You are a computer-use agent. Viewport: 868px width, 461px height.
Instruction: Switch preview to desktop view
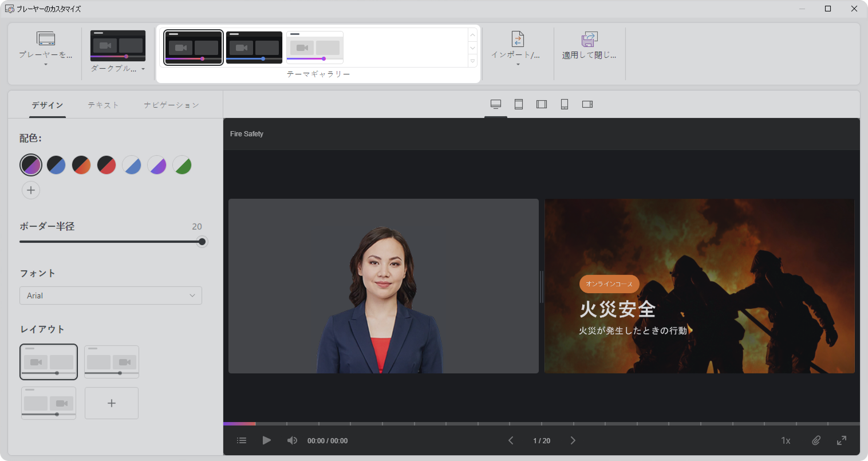tap(496, 104)
